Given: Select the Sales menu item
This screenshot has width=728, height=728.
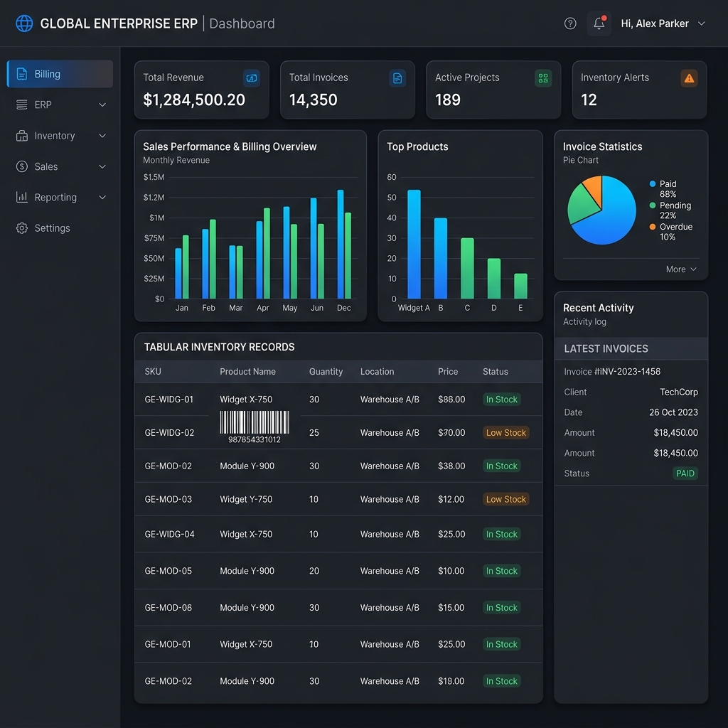Looking at the screenshot, I should (x=60, y=166).
